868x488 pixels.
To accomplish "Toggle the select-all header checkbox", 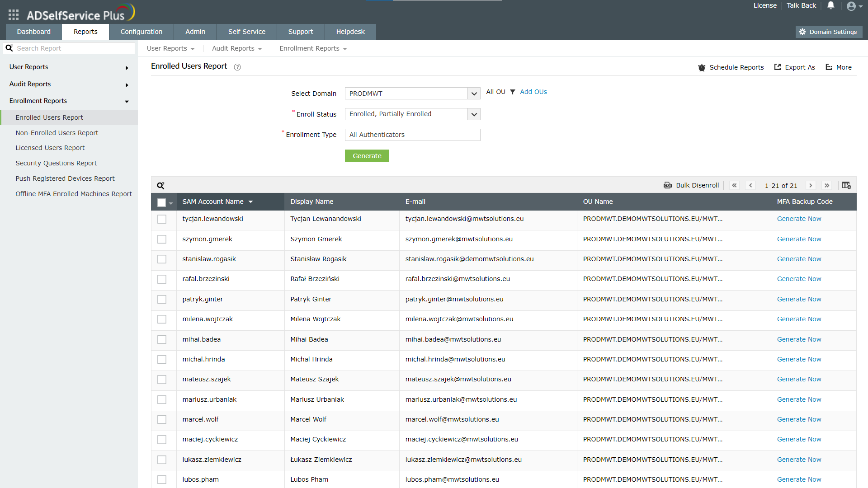I will (x=161, y=202).
